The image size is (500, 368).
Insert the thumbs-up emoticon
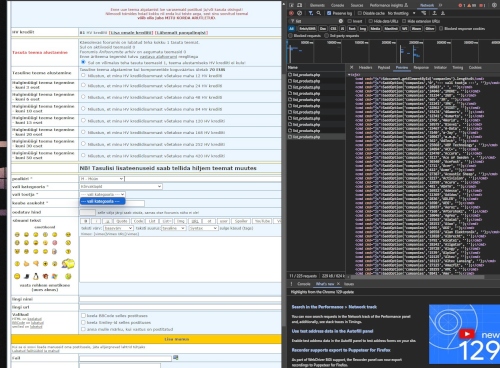(26, 264)
